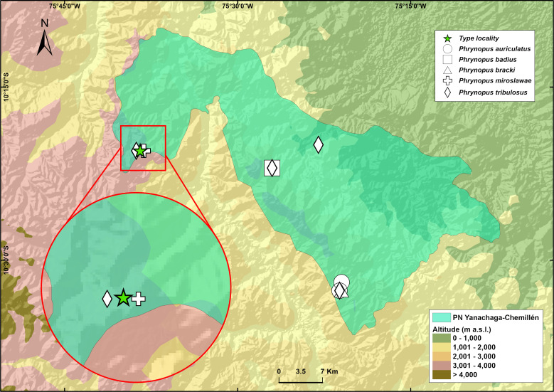
Task: Click the Phrynopus bracki triangle legend symbol
Action: (447, 70)
